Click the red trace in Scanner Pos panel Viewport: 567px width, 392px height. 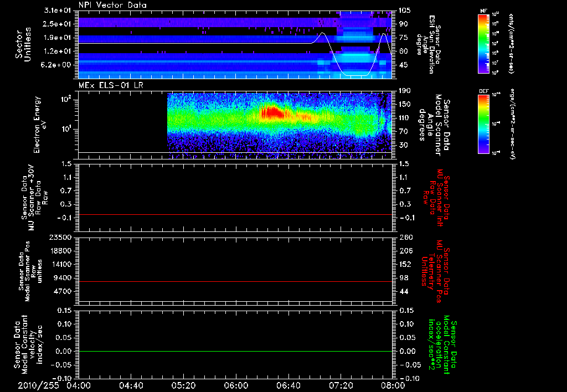pyautogui.click(x=235, y=281)
